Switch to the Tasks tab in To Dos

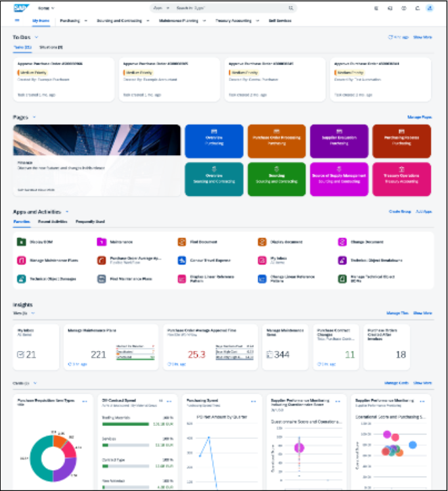point(22,47)
